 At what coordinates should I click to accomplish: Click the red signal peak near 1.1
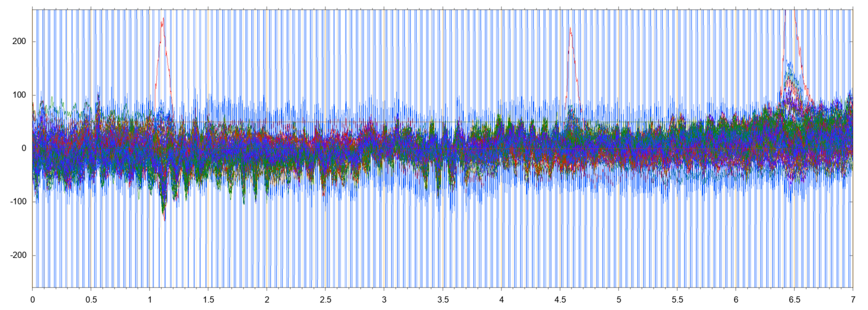click(x=162, y=20)
